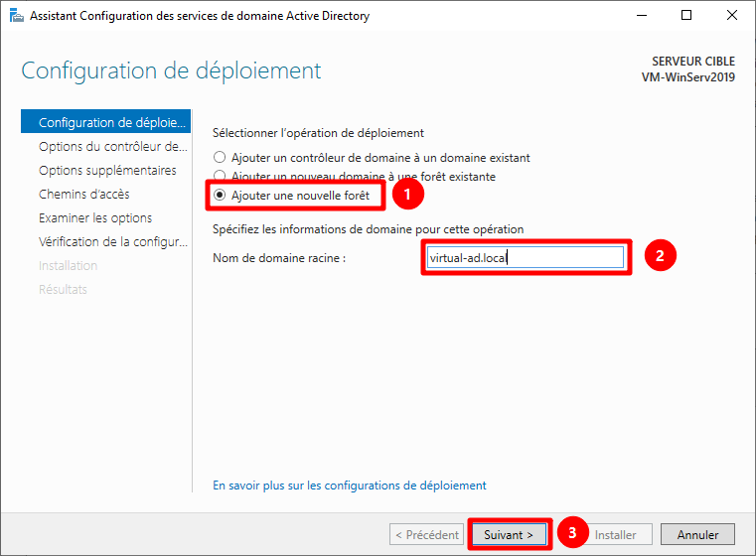
Task: Select 'Ajouter un contrôleur de domaine' radio button
Action: click(221, 157)
